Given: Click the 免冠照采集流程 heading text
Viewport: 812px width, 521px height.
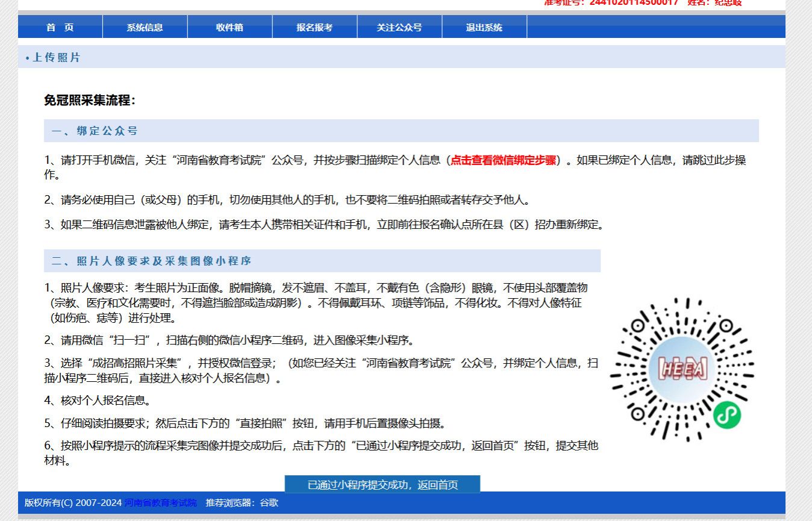Looking at the screenshot, I should (x=90, y=101).
